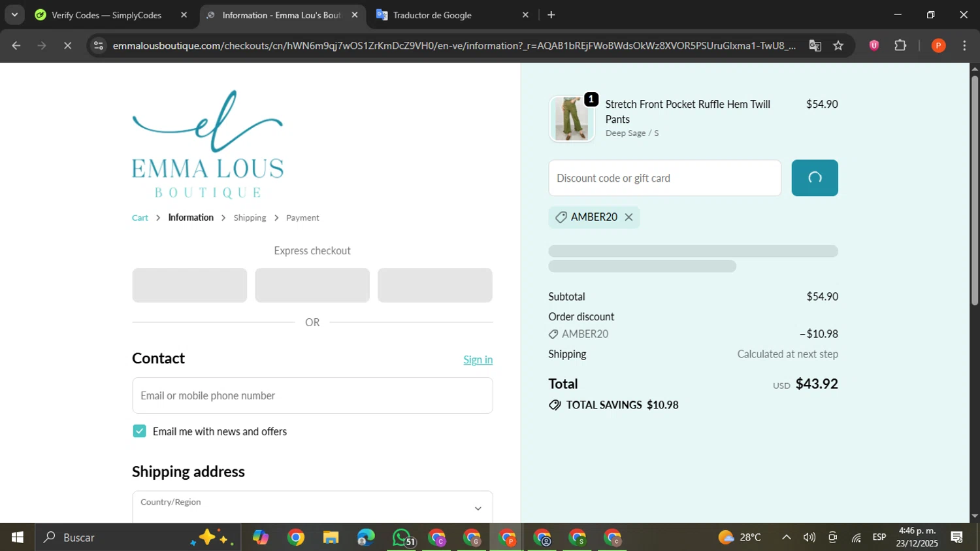
Task: Click the page vertical scrollbar
Action: (975, 190)
